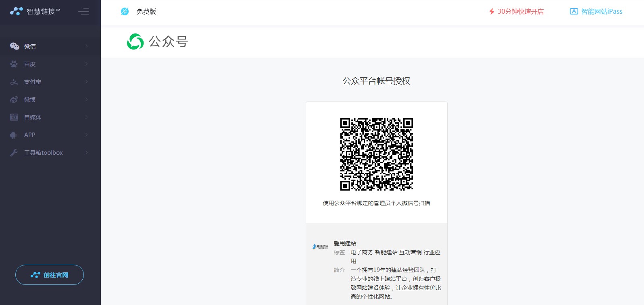Click the 自媒体 camera icon
Image resolution: width=644 pixels, height=305 pixels.
(x=14, y=117)
